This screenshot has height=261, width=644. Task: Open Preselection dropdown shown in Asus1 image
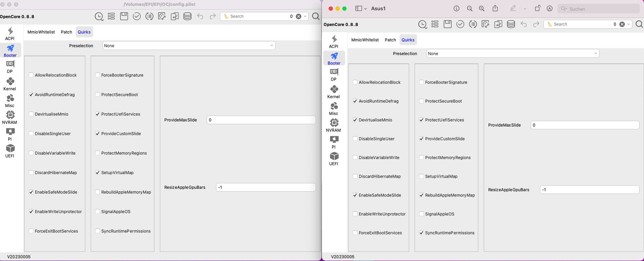[513, 53]
